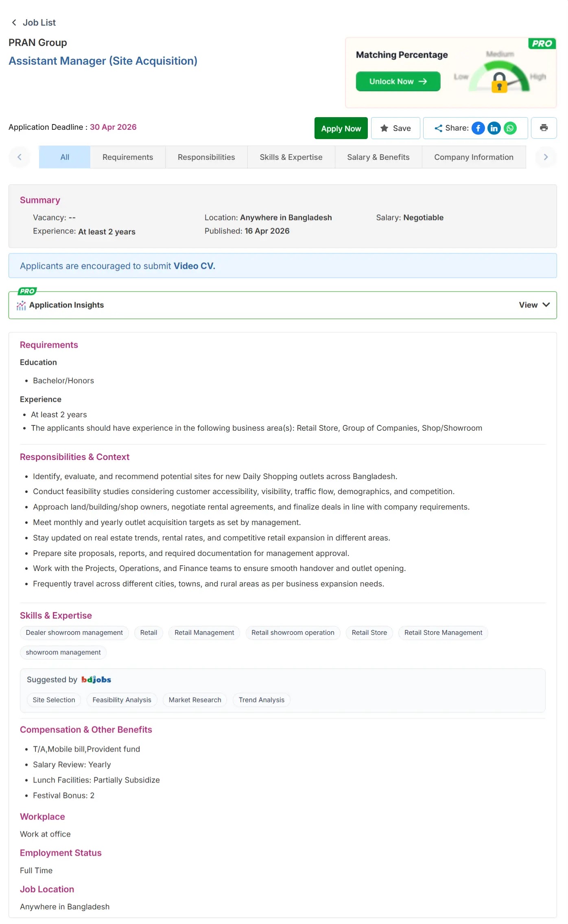Save this job with star button
The image size is (568, 924).
395,128
